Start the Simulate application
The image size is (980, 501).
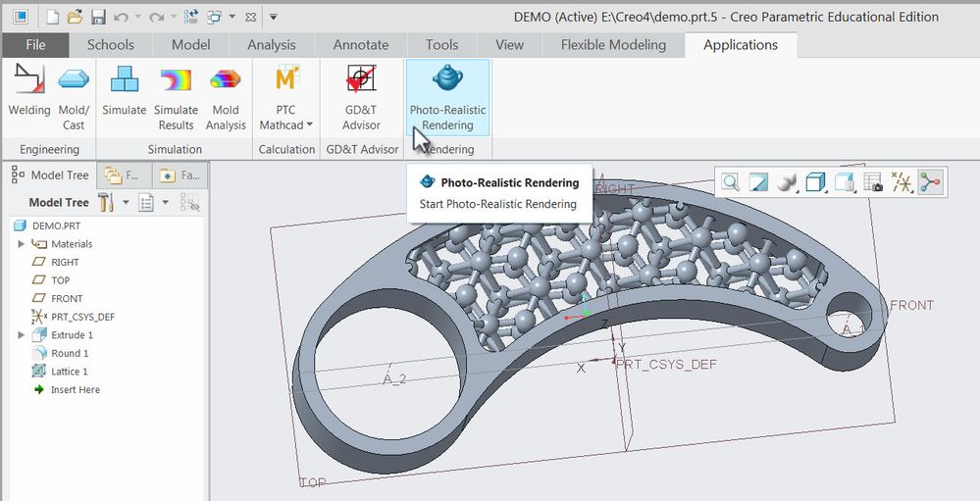pos(125,96)
